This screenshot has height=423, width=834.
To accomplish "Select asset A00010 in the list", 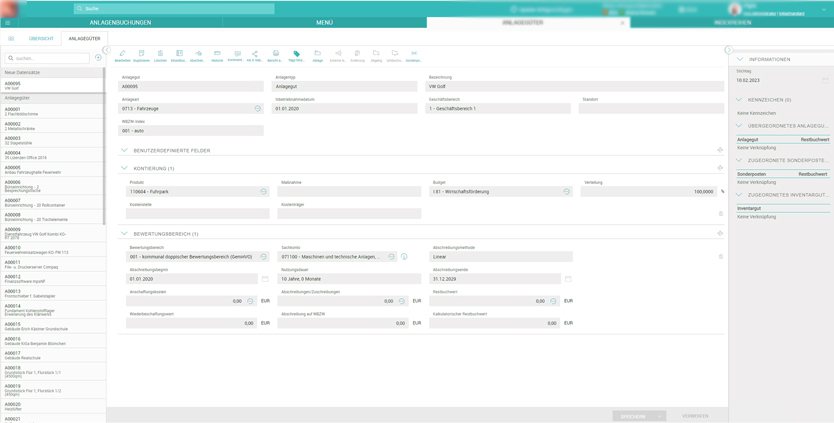I will (x=52, y=250).
